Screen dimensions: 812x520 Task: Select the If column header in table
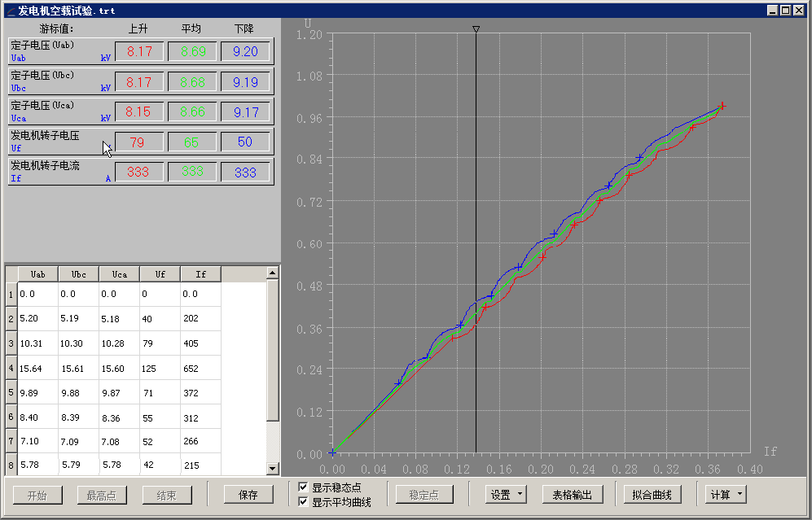[200, 274]
